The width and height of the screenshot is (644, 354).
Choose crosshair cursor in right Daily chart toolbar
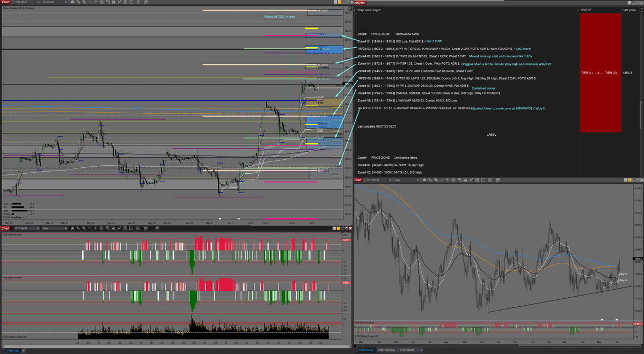(x=448, y=180)
